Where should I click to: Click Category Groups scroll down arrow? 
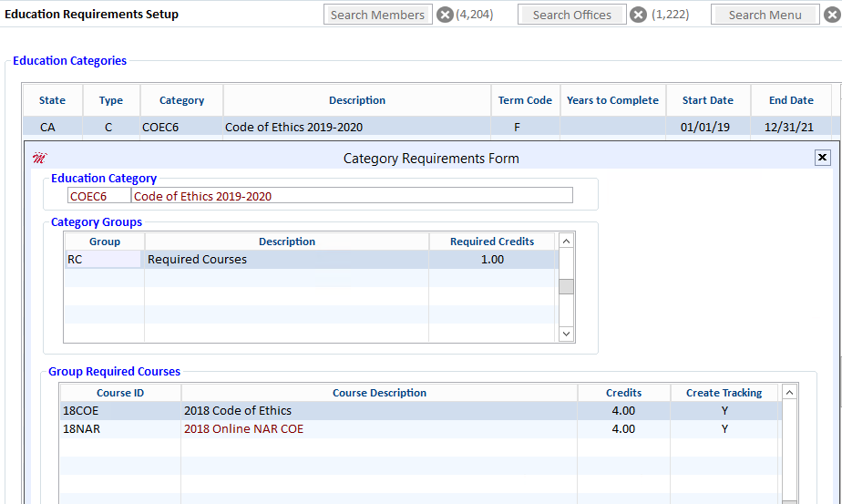click(566, 334)
